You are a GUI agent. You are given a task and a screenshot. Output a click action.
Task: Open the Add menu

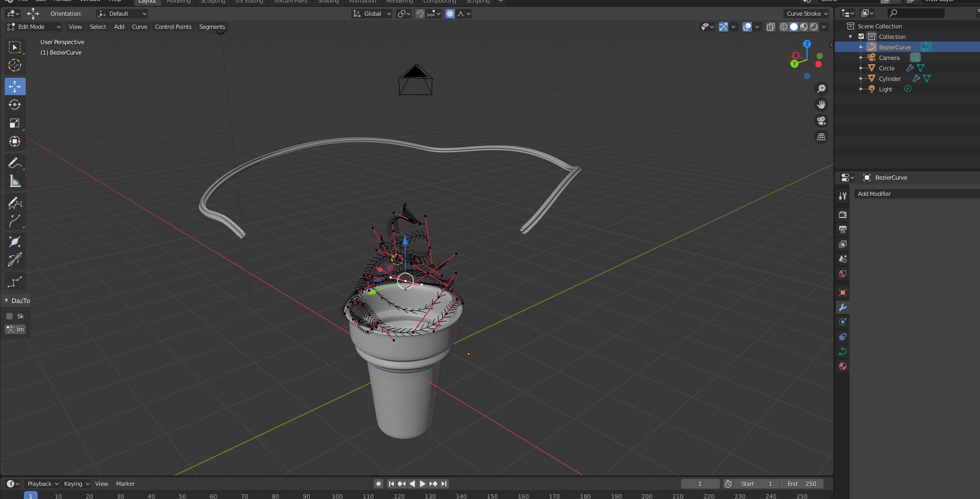click(119, 27)
